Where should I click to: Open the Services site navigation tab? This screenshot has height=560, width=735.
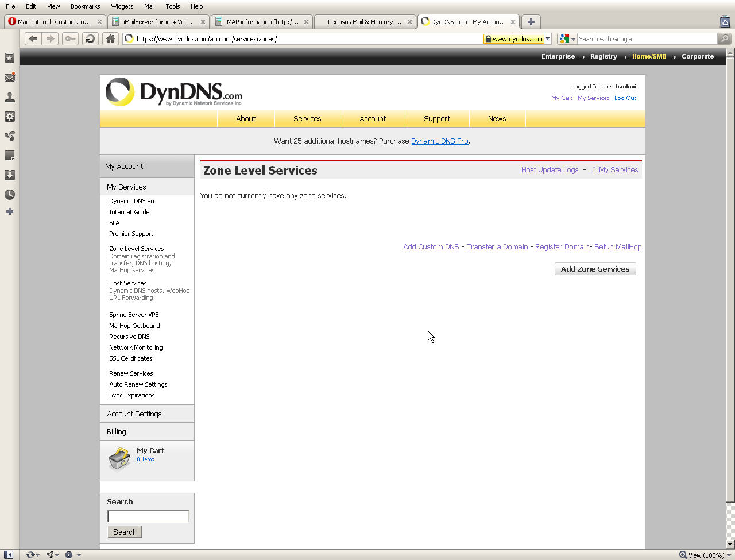pyautogui.click(x=307, y=119)
